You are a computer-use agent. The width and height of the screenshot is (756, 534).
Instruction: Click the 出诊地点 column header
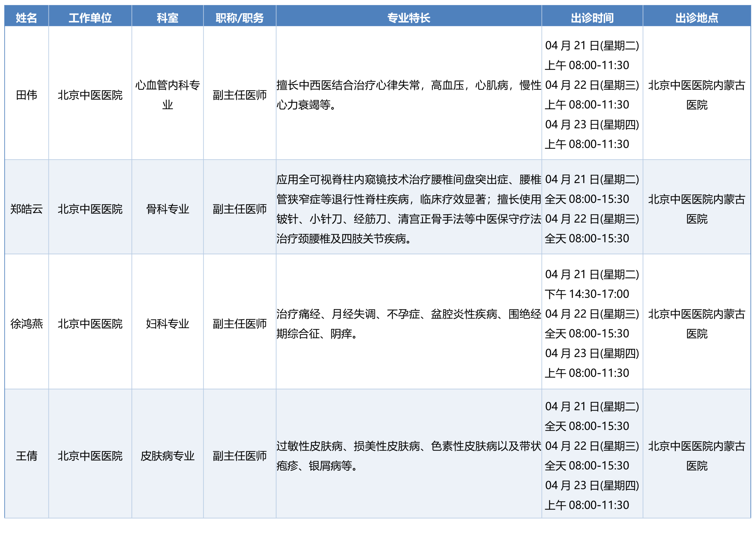tap(696, 17)
